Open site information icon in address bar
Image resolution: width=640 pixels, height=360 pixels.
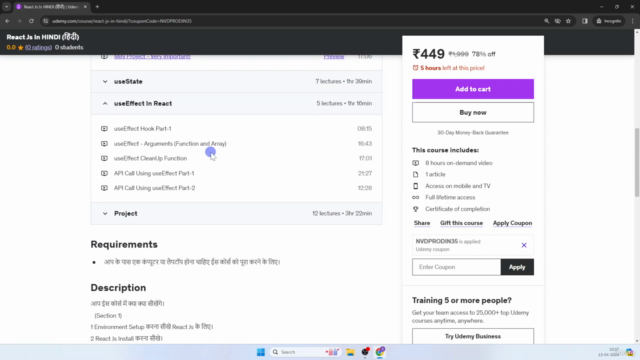point(46,21)
